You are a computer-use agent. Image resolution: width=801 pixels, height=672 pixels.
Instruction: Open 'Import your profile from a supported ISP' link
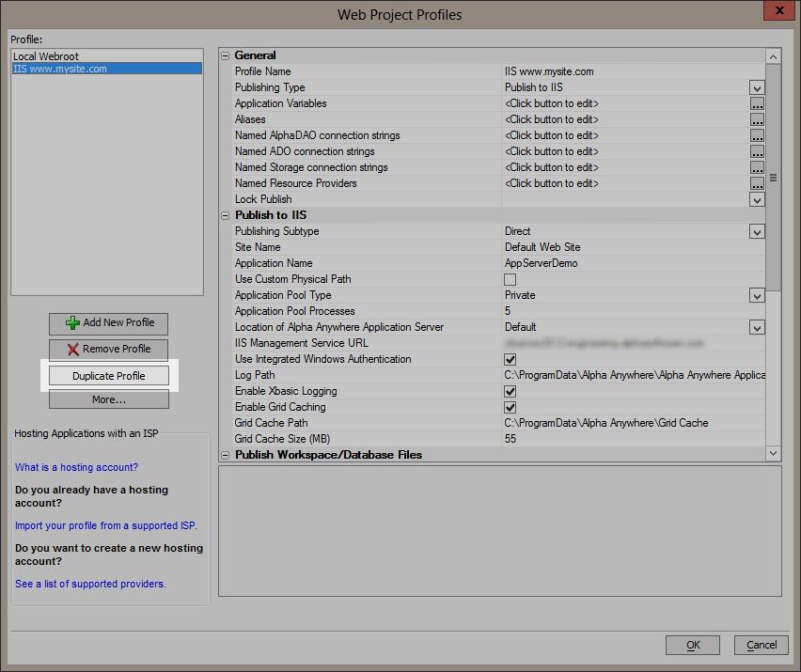pyautogui.click(x=105, y=525)
